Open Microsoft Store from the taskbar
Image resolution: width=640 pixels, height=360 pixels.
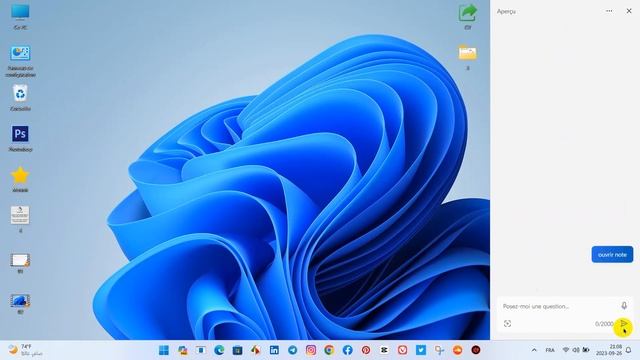click(x=237, y=350)
